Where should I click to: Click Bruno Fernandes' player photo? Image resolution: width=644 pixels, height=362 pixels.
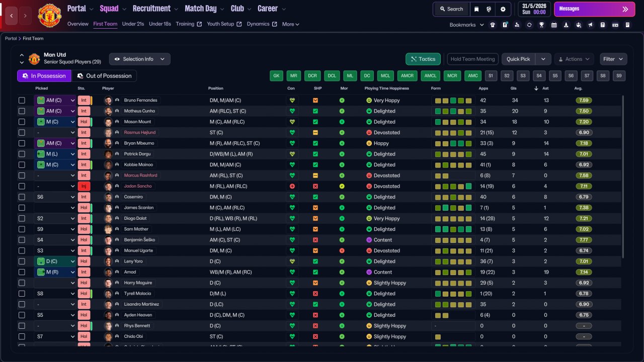[x=108, y=101]
